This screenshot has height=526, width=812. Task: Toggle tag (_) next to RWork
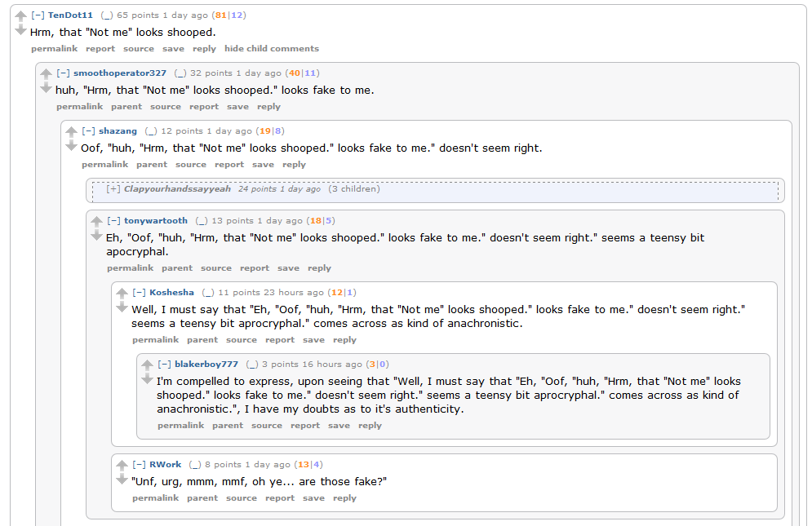point(195,465)
